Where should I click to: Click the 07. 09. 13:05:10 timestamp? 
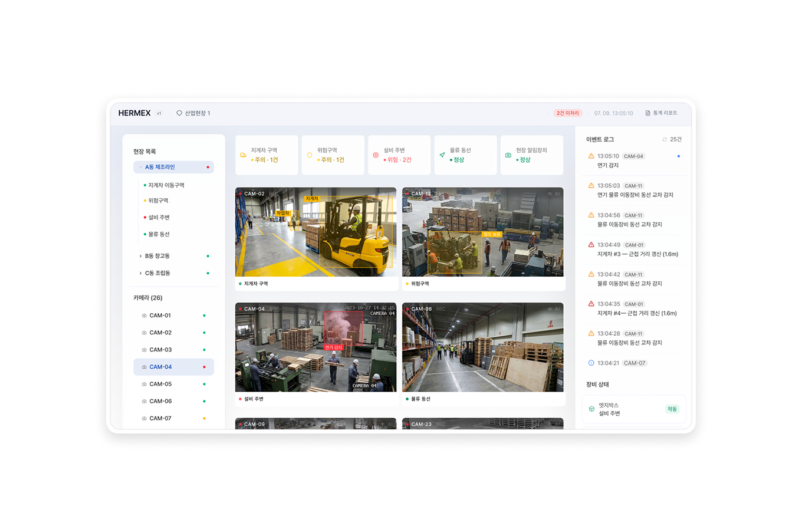[613, 113]
